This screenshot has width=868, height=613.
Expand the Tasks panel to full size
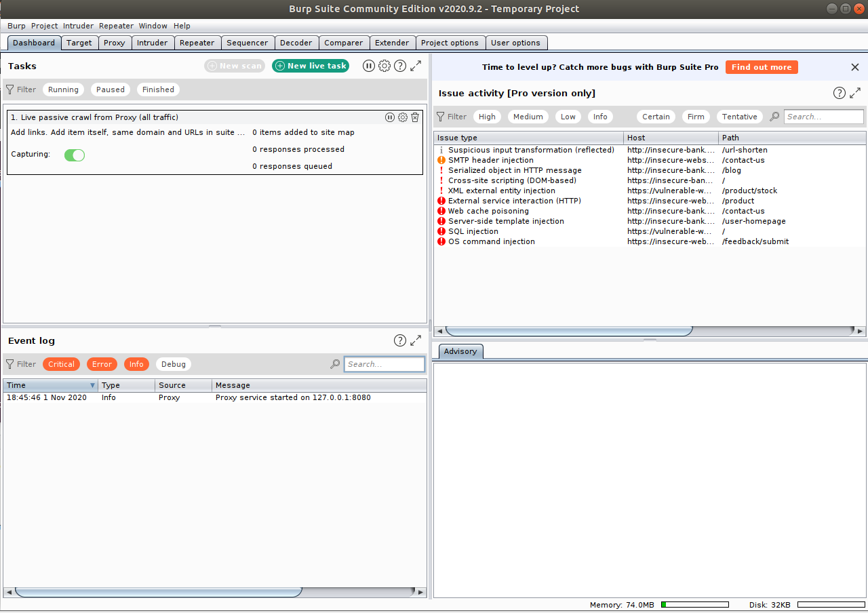tap(416, 66)
